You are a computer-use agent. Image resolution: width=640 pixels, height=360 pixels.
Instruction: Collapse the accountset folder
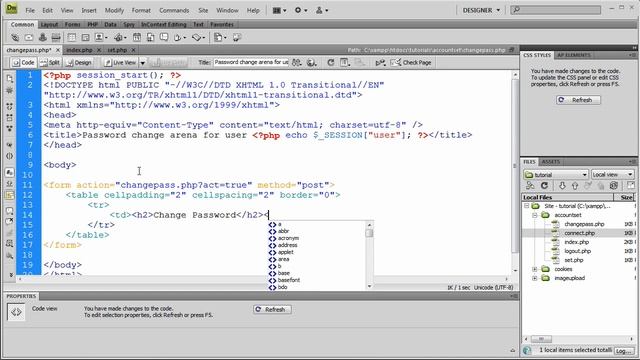[535, 215]
